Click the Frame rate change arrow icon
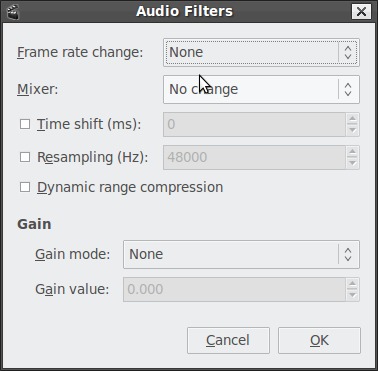Image resolution: width=378 pixels, height=371 pixels. (x=348, y=52)
